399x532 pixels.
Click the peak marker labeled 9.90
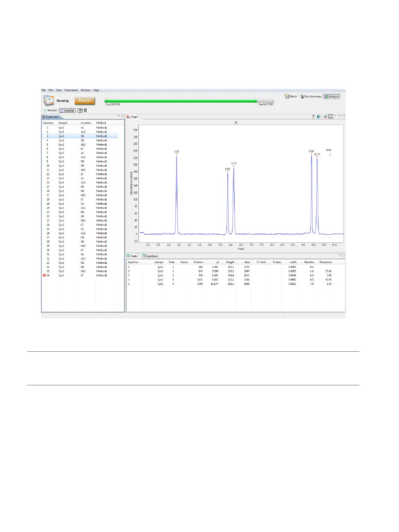[x=311, y=154]
